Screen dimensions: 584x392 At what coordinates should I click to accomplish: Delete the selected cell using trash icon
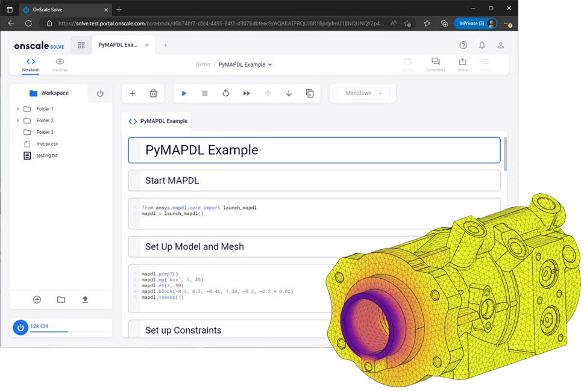click(153, 93)
